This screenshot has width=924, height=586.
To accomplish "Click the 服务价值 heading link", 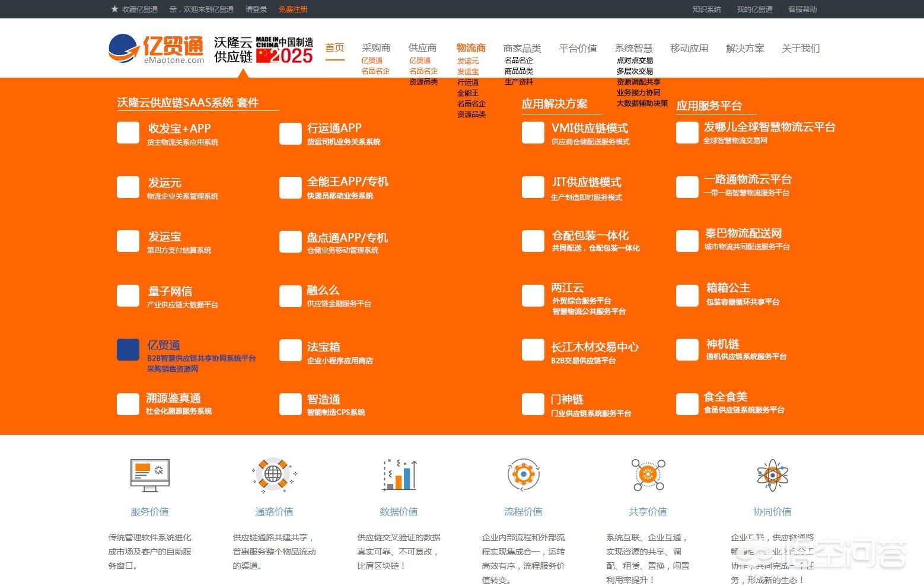I will click(149, 511).
